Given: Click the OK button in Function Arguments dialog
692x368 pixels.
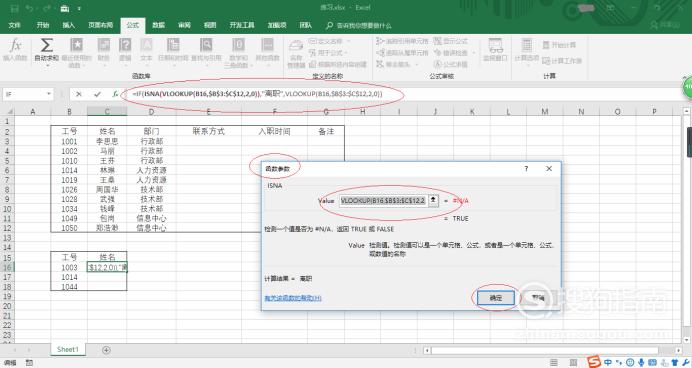Looking at the screenshot, I should 496,298.
